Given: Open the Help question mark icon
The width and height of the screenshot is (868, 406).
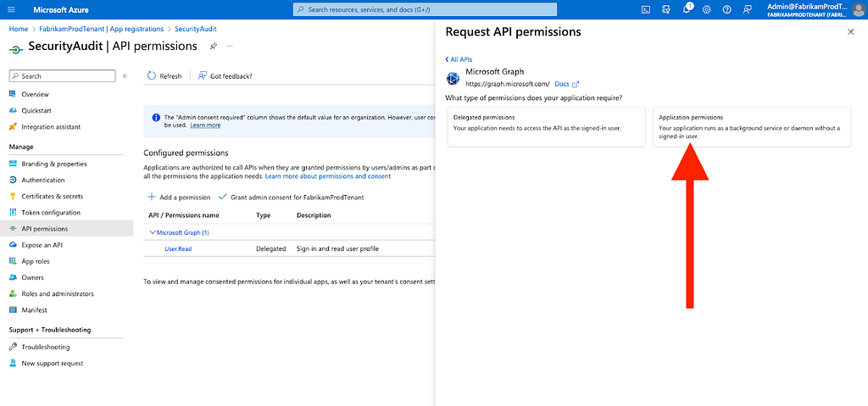Looking at the screenshot, I should 726,9.
